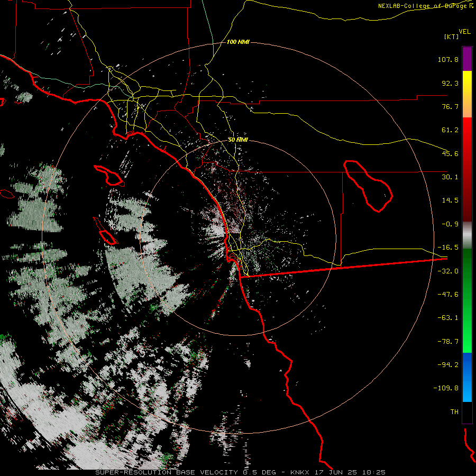Image resolution: width=476 pixels, height=476 pixels.
Task: Click the 'KNKX' radar site identifier
Action: point(300,472)
